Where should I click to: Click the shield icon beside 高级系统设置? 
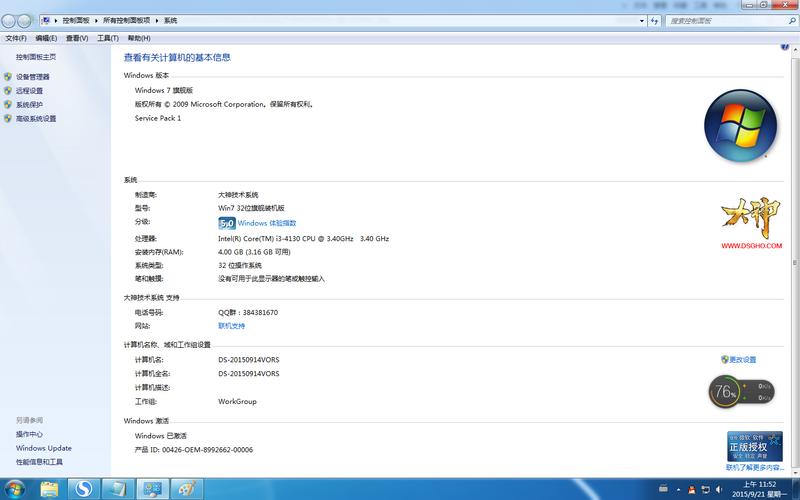tap(8, 118)
